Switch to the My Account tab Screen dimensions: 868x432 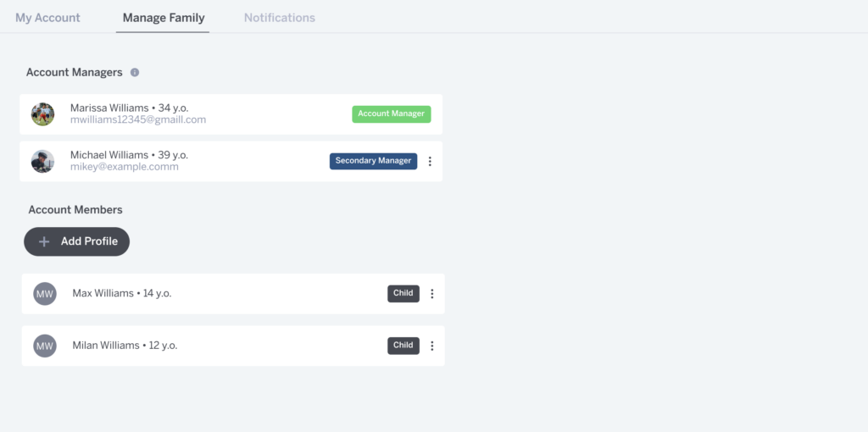click(47, 18)
